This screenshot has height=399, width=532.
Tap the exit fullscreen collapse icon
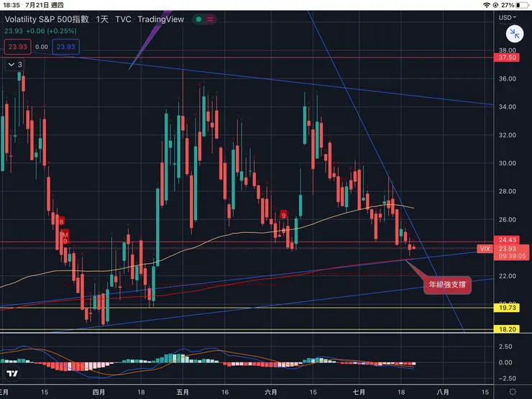coord(514,34)
